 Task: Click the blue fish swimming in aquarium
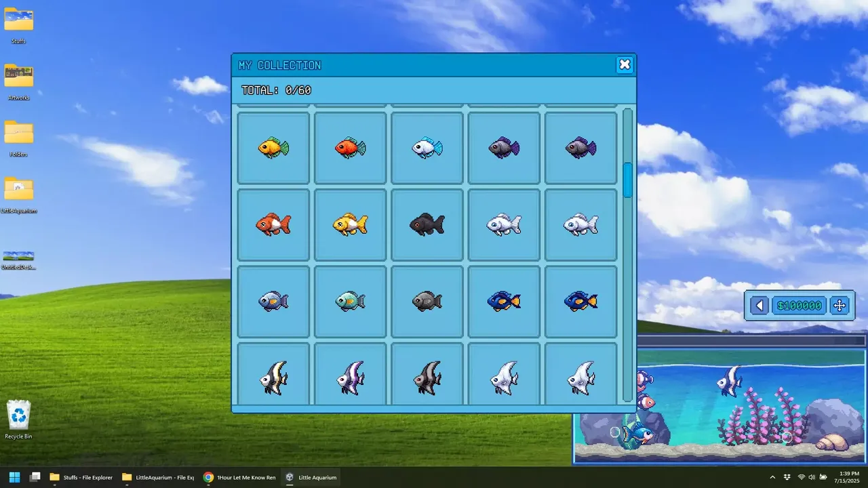[638, 432]
